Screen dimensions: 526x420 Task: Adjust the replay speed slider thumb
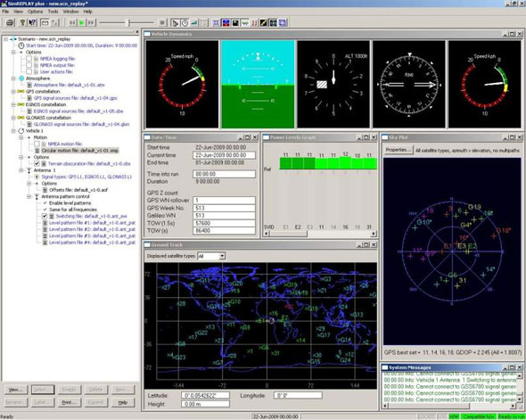(127, 23)
